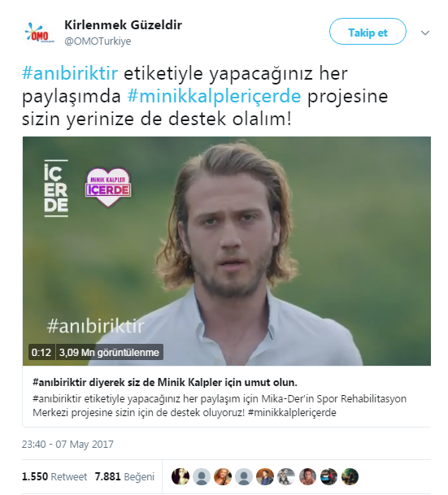Open the OMO profile avatar
The width and height of the screenshot is (448, 495).
tap(40, 33)
